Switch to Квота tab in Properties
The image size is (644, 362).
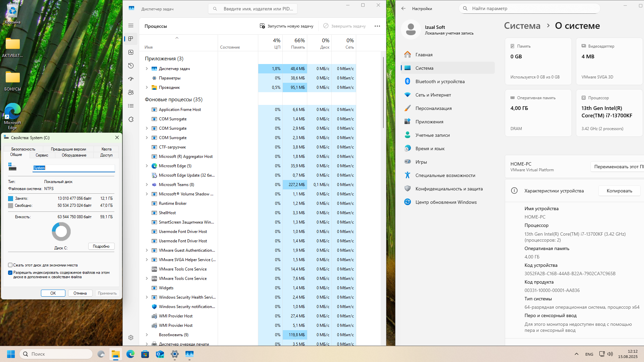click(106, 149)
